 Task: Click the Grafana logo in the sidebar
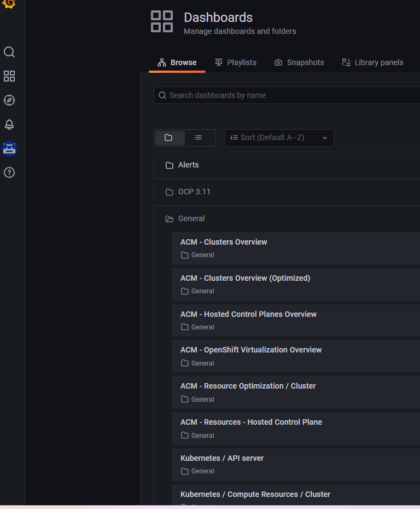(9, 4)
